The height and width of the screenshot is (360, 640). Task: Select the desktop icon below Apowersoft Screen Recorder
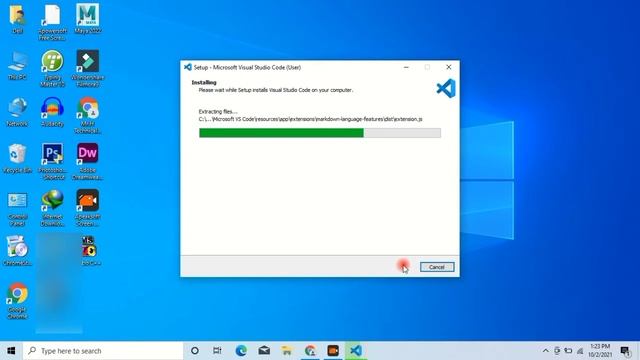click(x=89, y=251)
